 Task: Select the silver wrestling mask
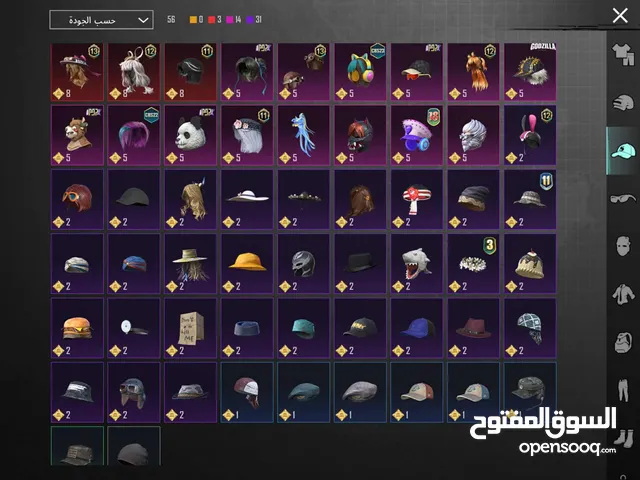tap(303, 264)
